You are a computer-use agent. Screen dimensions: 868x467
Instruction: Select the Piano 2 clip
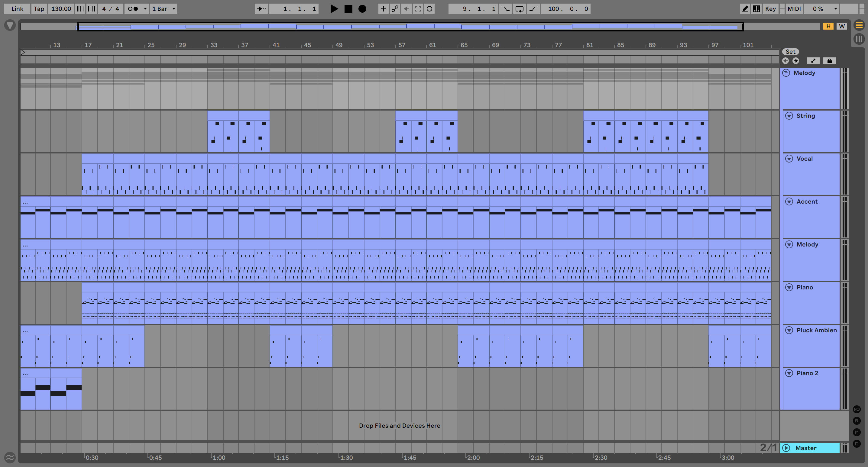(x=50, y=373)
